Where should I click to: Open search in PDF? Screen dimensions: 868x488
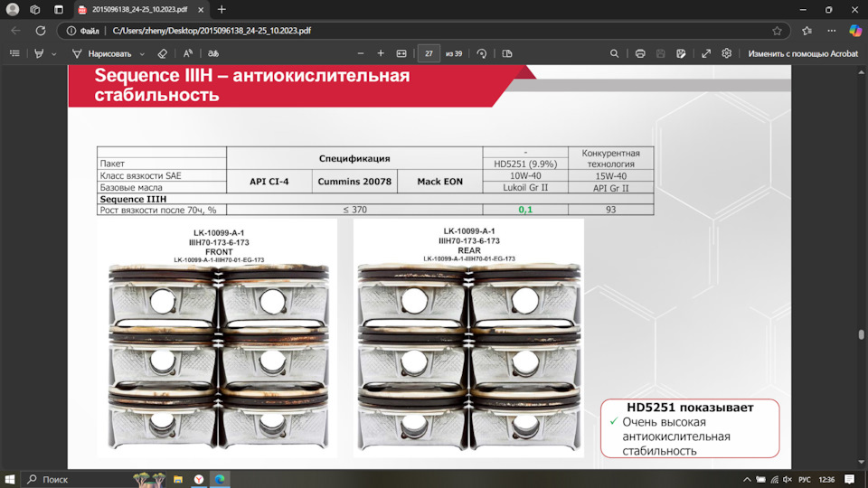click(x=615, y=53)
